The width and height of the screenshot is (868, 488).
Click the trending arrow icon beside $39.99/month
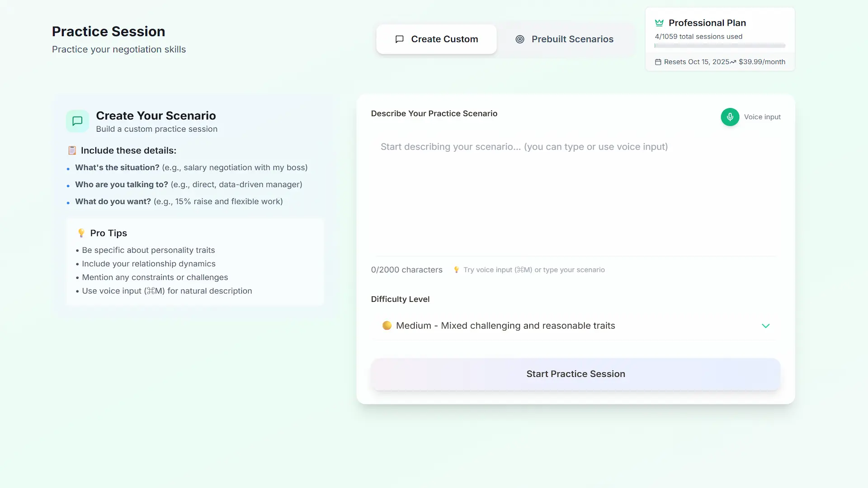click(733, 62)
